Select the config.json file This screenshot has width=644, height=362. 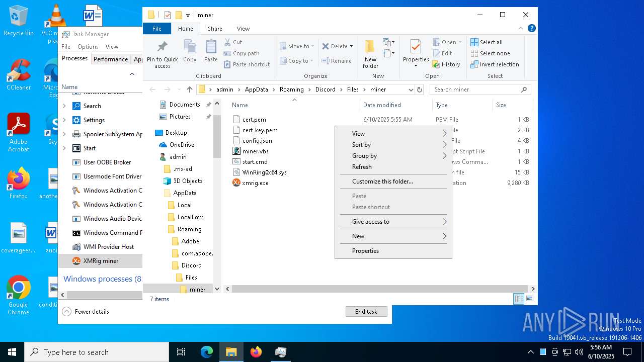(x=257, y=141)
